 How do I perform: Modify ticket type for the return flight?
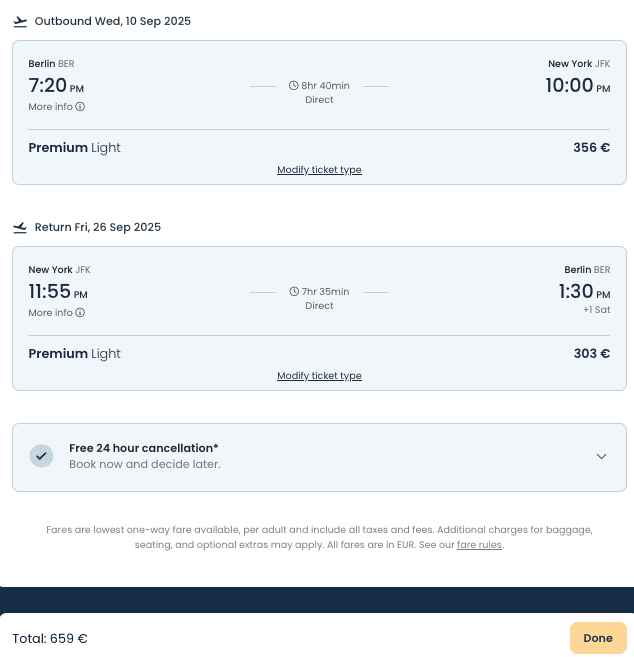(319, 376)
